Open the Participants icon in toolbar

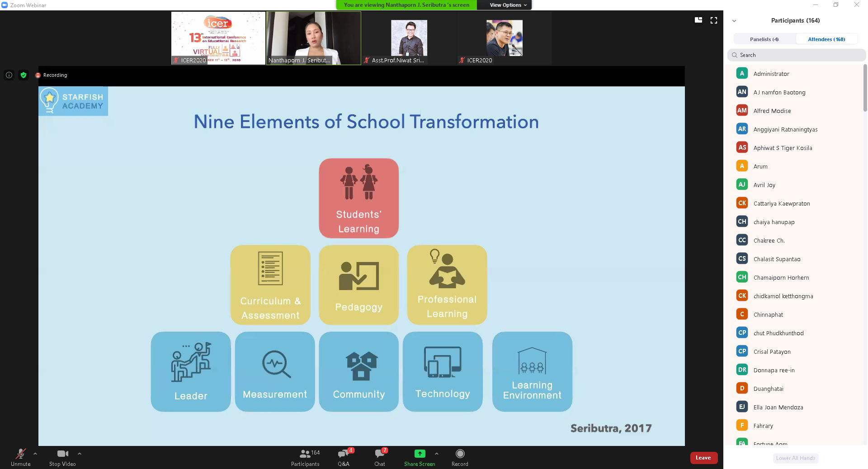click(x=305, y=455)
